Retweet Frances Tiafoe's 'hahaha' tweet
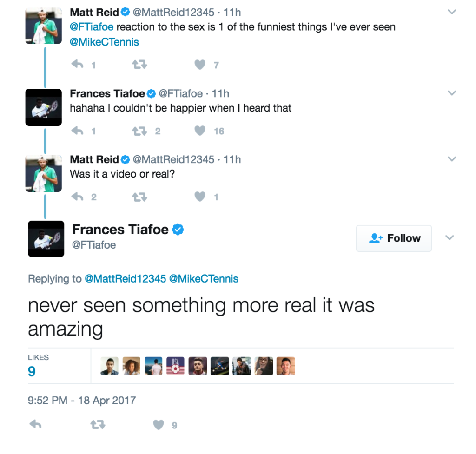 pyautogui.click(x=139, y=131)
